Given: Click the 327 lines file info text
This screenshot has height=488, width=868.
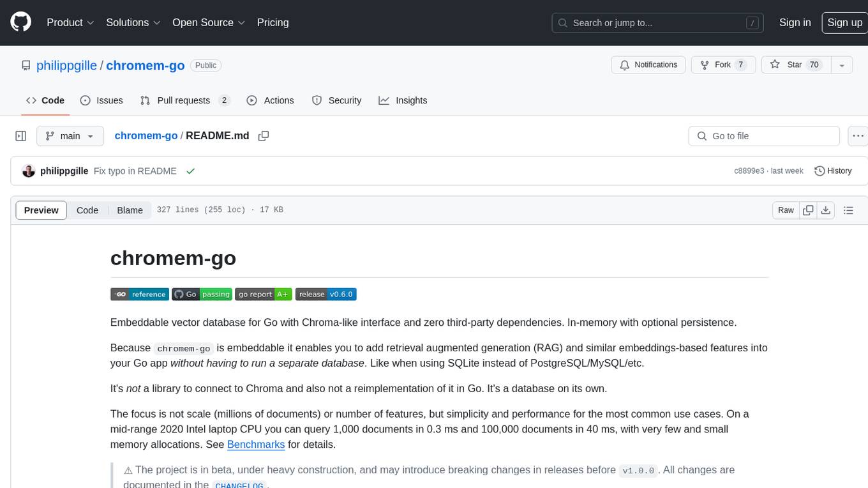Looking at the screenshot, I should click(220, 210).
